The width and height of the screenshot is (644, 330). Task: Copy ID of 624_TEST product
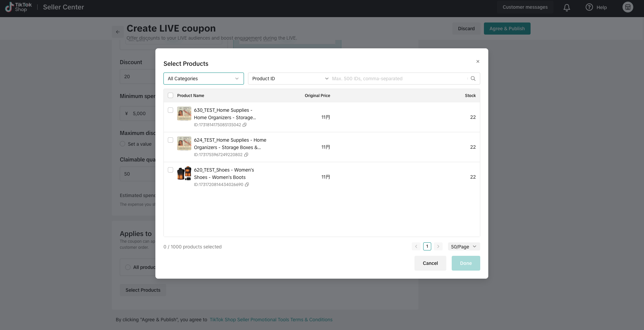(246, 155)
